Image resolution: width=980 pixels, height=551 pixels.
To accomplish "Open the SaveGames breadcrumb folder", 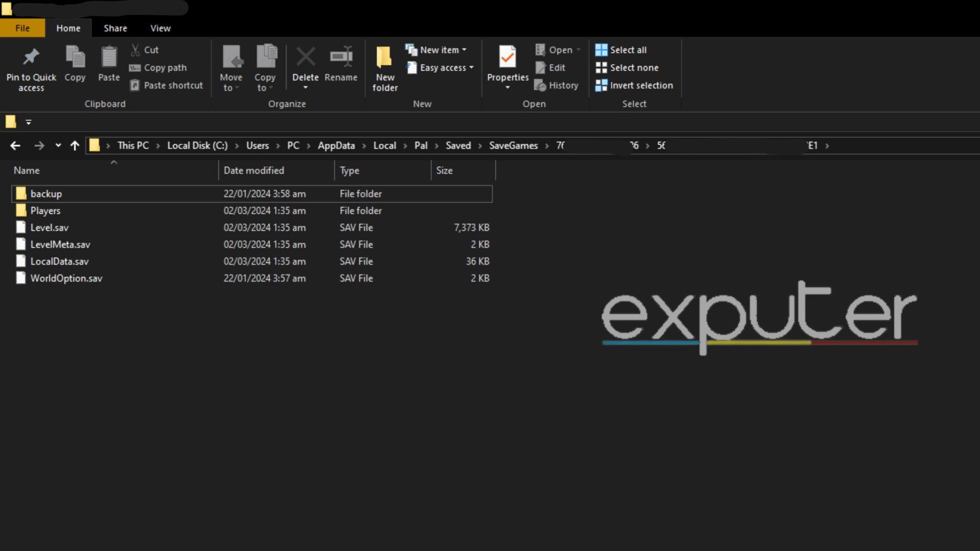I will click(513, 145).
